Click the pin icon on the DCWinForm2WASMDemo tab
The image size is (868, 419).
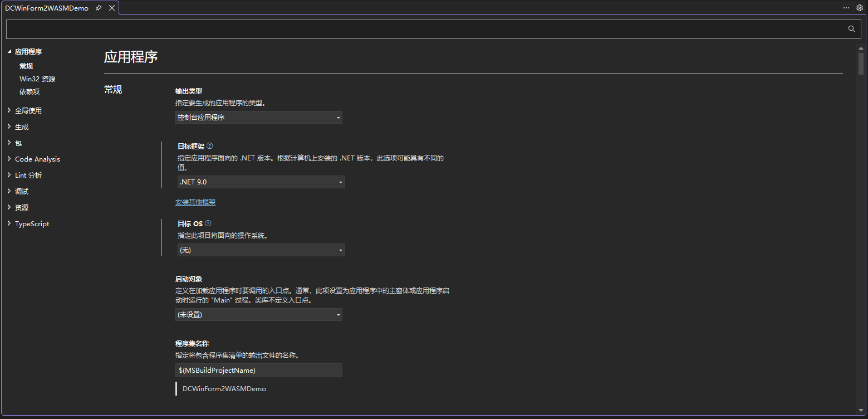98,8
